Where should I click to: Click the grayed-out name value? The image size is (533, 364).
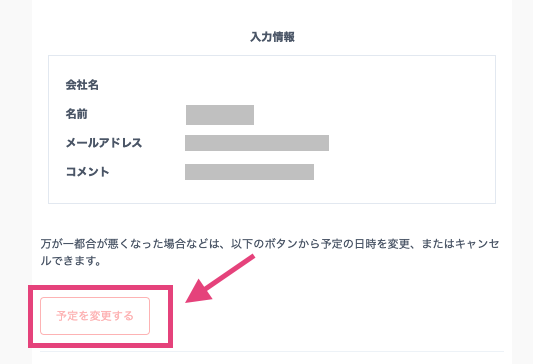pyautogui.click(x=220, y=115)
